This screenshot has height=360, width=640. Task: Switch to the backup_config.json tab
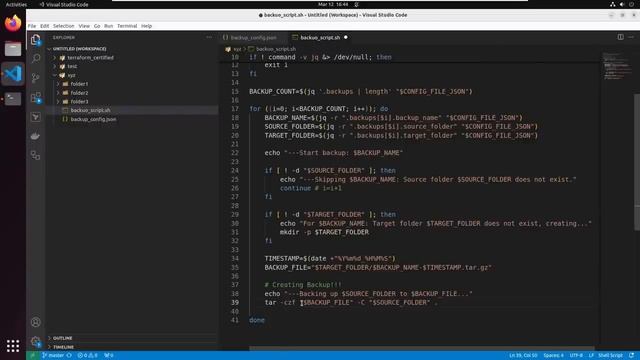coord(253,38)
